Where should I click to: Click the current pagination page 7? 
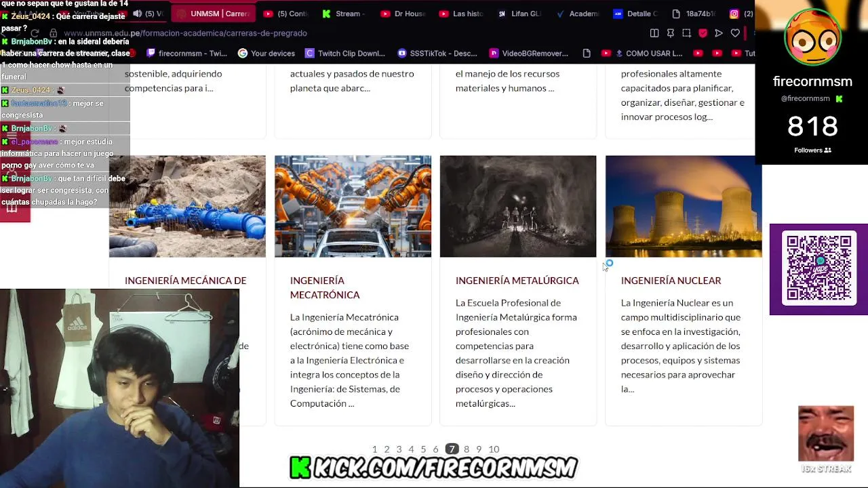click(x=452, y=449)
